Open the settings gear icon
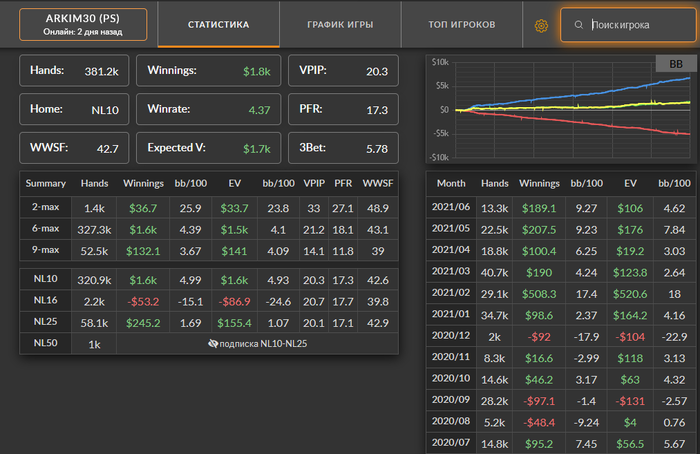Image resolution: width=700 pixels, height=454 pixels. click(542, 25)
